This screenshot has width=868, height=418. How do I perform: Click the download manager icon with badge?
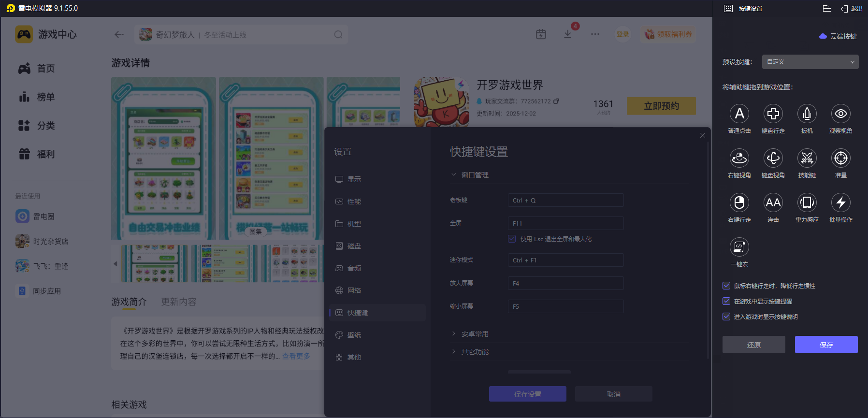pyautogui.click(x=568, y=34)
